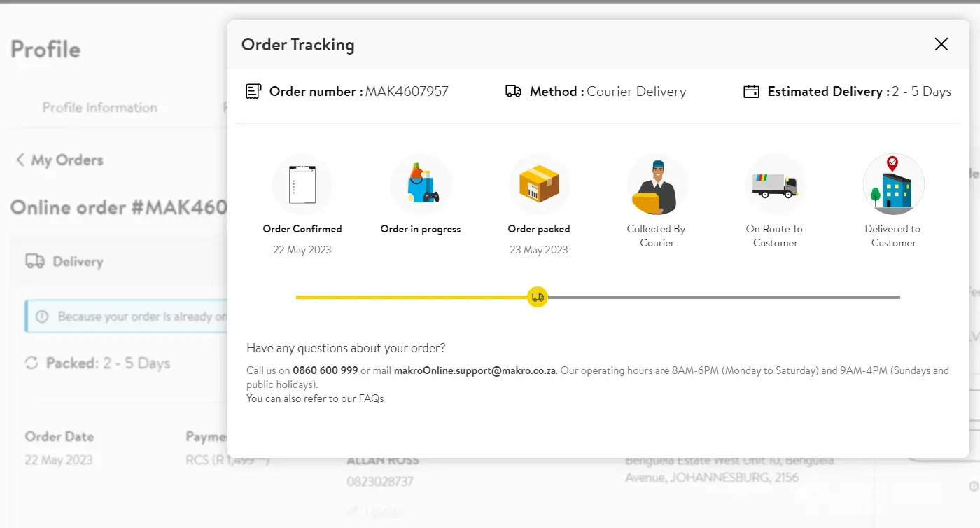Click the info icon in the notice banner
Image resolution: width=980 pixels, height=528 pixels.
[42, 317]
